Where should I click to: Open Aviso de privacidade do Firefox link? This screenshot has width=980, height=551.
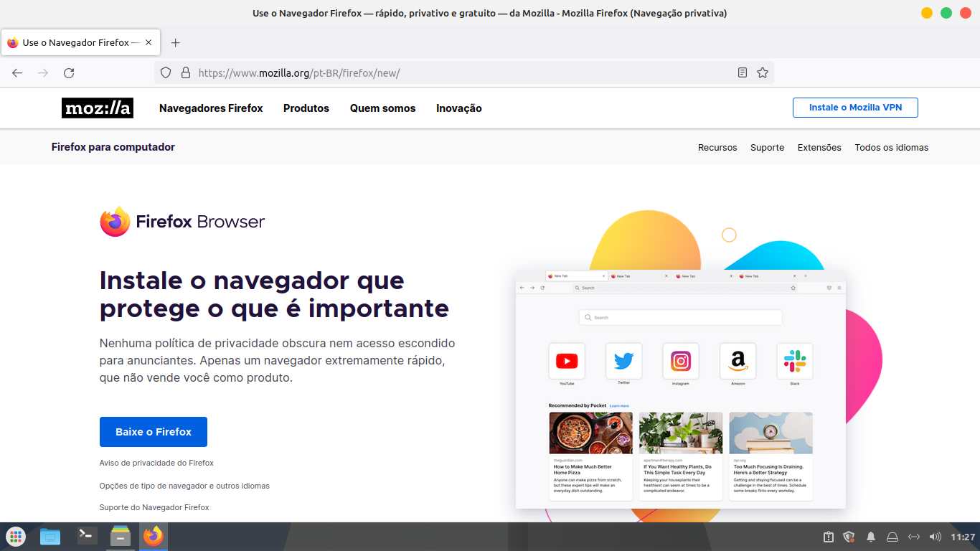[x=156, y=463]
